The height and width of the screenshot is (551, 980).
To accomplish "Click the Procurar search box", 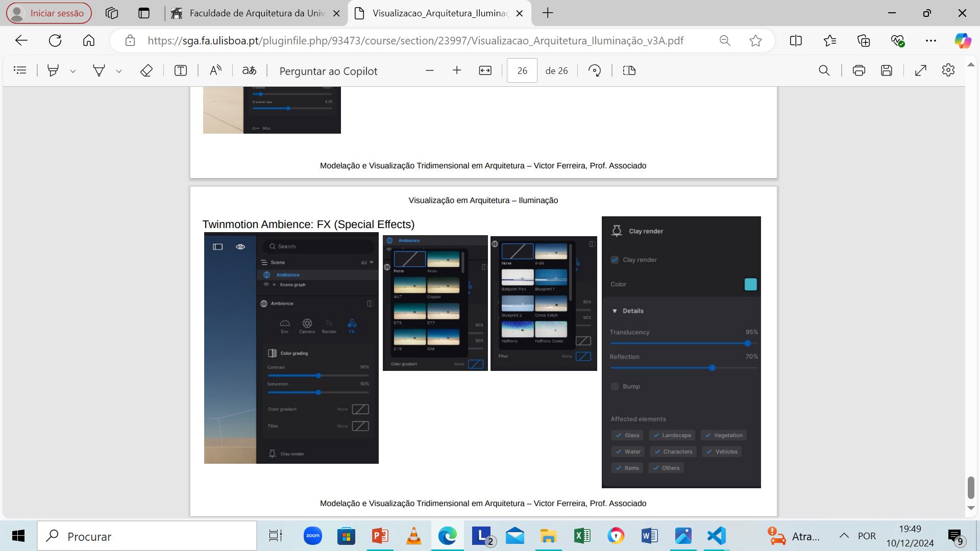I will pos(147,536).
